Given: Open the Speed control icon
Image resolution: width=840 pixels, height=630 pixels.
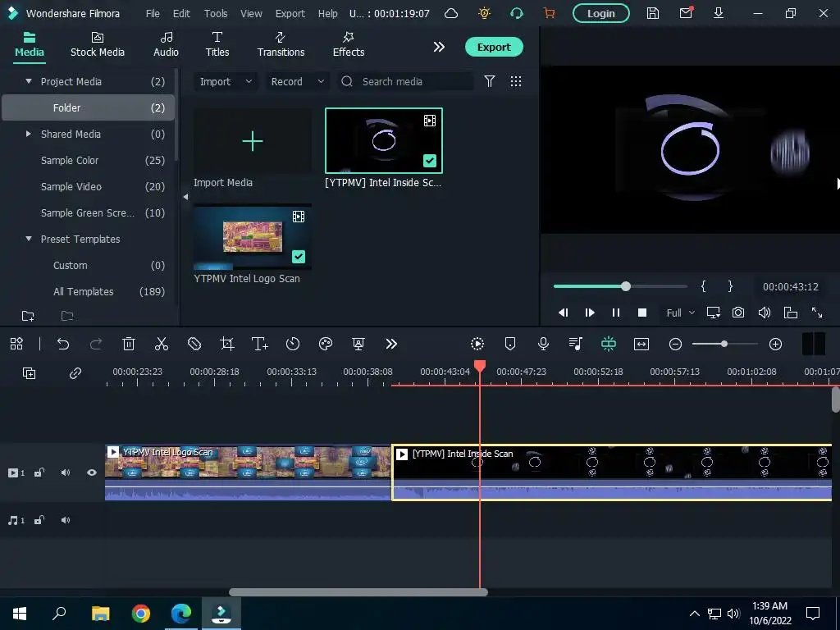Looking at the screenshot, I should point(293,344).
